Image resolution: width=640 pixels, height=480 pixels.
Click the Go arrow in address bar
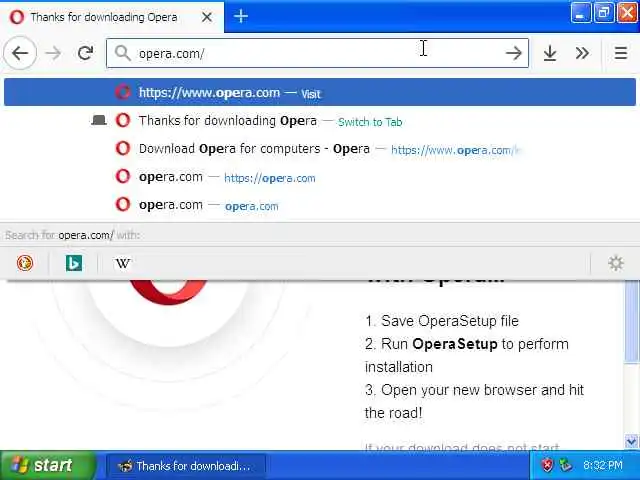click(x=513, y=53)
